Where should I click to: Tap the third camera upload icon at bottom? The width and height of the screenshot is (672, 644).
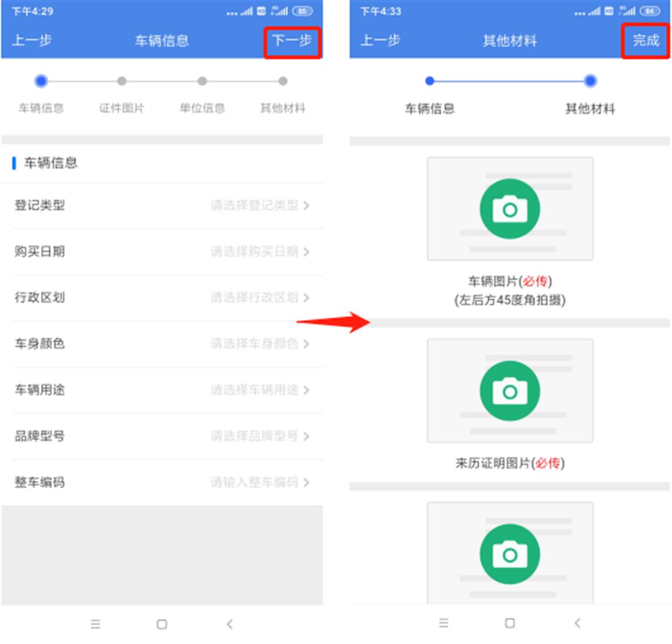pyautogui.click(x=510, y=554)
